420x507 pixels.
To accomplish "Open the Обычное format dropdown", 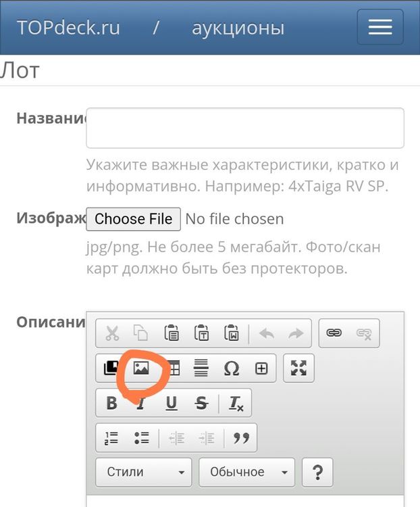I will click(247, 472).
